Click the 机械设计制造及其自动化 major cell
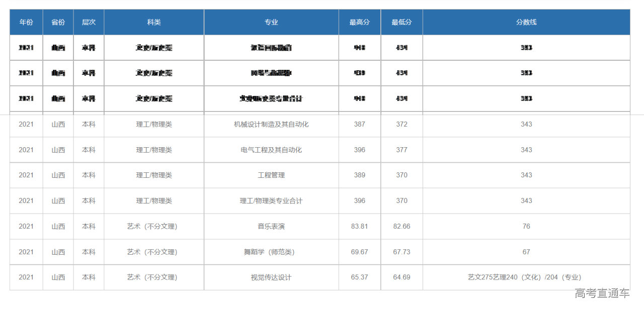 tap(271, 124)
